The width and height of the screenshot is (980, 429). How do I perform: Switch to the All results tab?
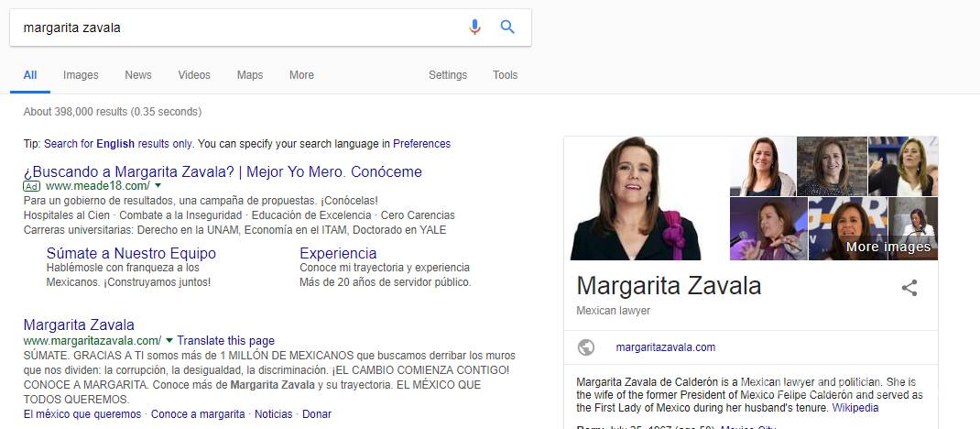(30, 75)
